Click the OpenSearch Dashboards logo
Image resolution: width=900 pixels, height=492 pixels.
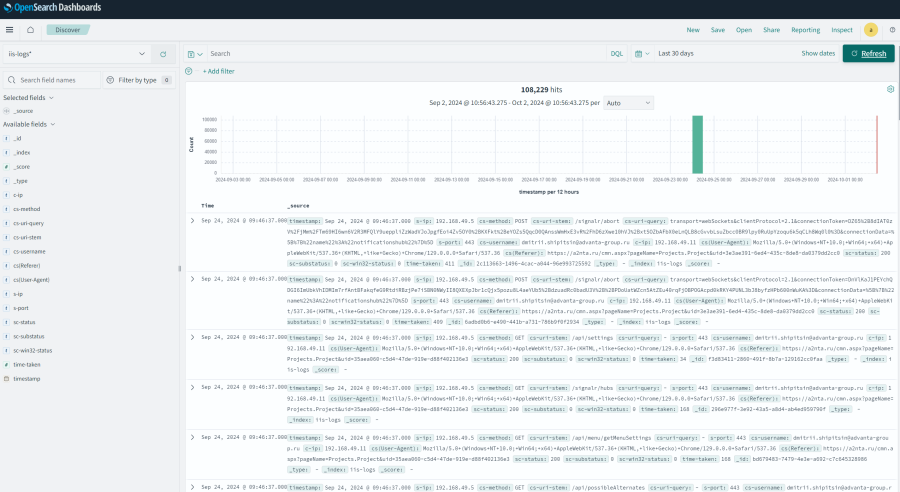pos(52,7)
